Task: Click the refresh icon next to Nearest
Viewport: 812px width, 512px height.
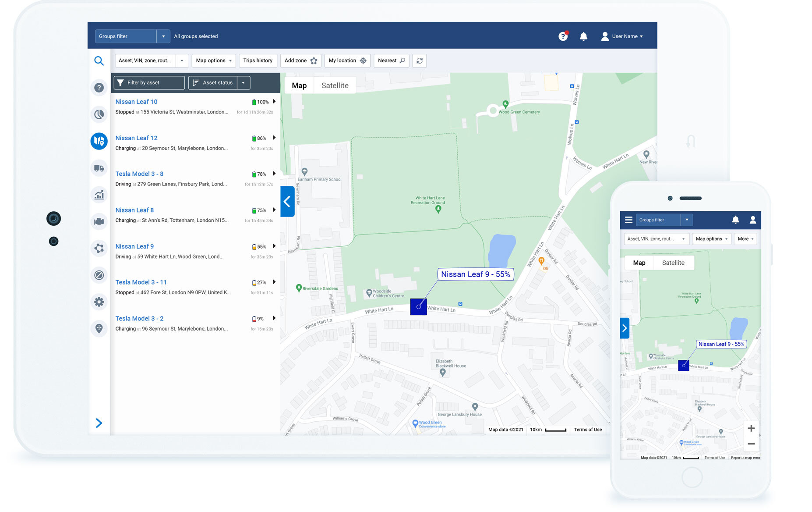Action: 419,60
